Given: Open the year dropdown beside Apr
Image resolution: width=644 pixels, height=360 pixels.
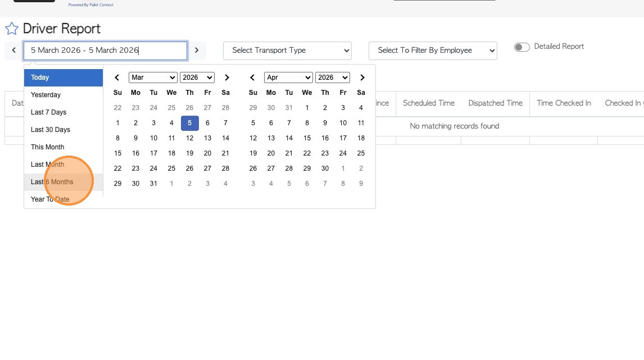Looking at the screenshot, I should 333,78.
